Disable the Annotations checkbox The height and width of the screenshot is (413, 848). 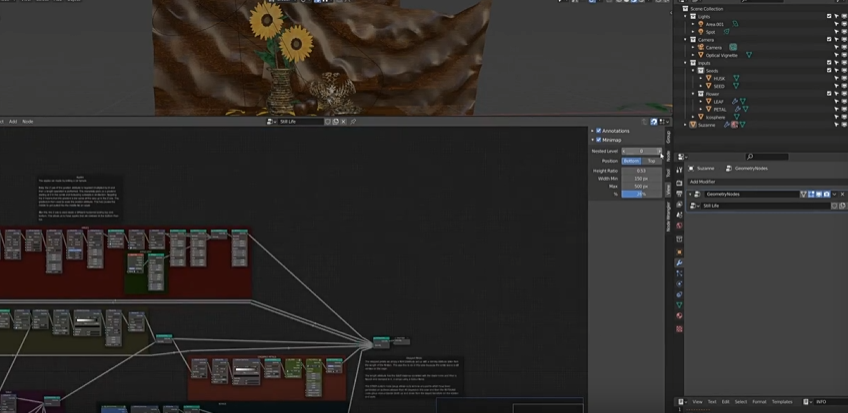click(598, 131)
